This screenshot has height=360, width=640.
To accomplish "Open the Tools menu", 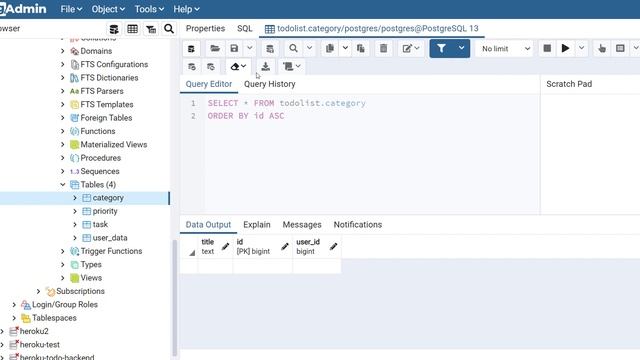I will (x=149, y=9).
